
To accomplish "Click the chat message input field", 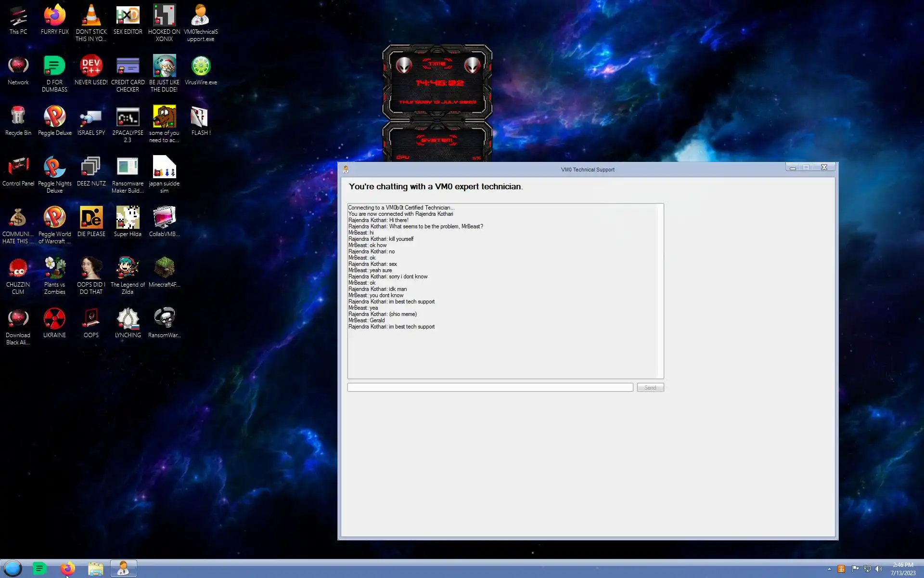I will coord(490,387).
